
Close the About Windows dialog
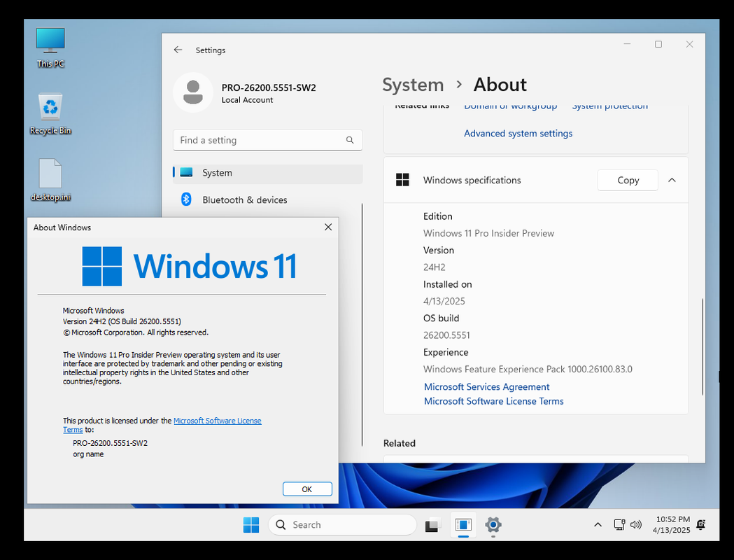[328, 227]
